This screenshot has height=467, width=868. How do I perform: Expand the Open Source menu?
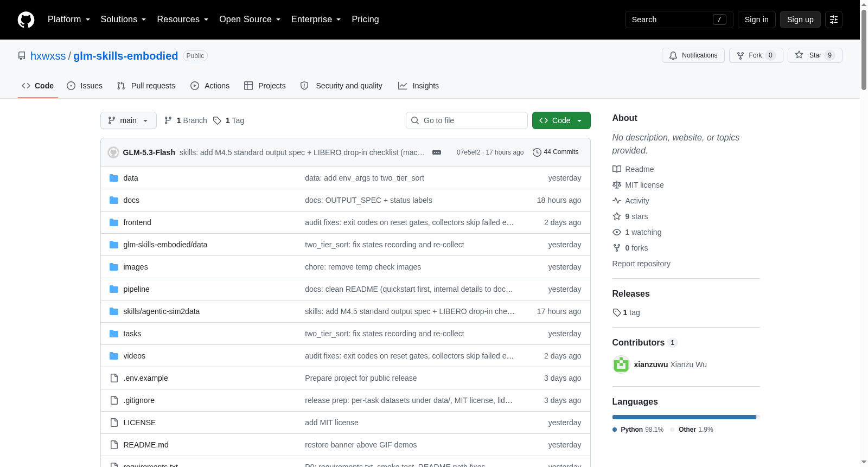[250, 20]
